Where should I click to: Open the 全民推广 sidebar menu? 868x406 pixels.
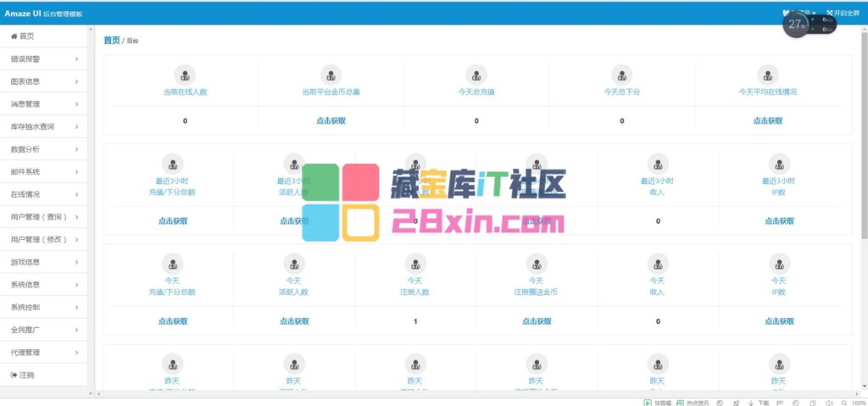(43, 330)
